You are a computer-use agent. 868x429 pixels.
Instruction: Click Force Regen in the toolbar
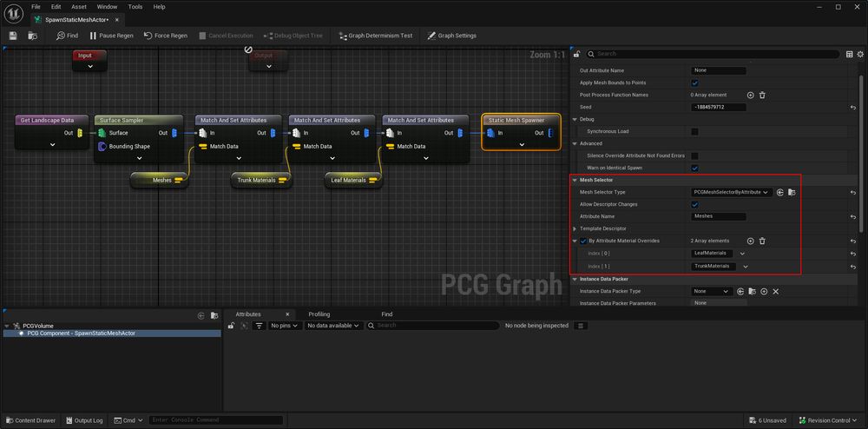tap(166, 36)
